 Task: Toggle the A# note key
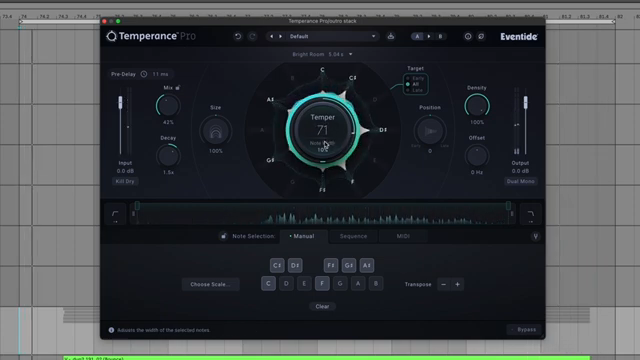[x=367, y=265]
